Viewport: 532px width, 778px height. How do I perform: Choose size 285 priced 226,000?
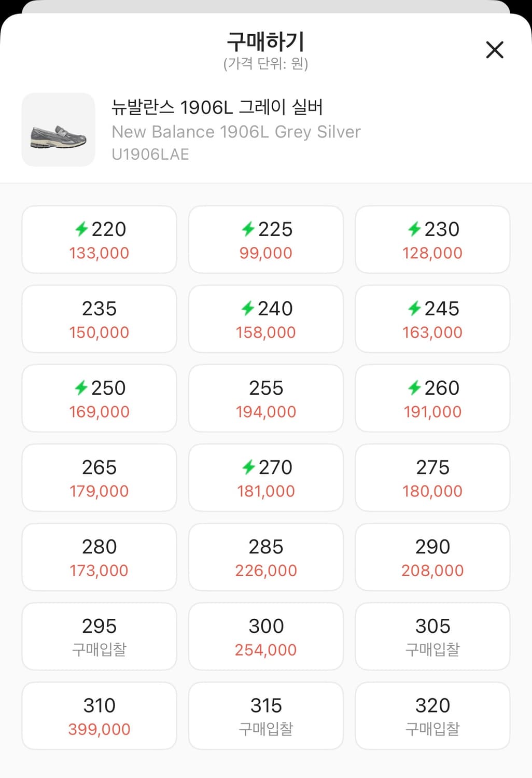pos(265,557)
